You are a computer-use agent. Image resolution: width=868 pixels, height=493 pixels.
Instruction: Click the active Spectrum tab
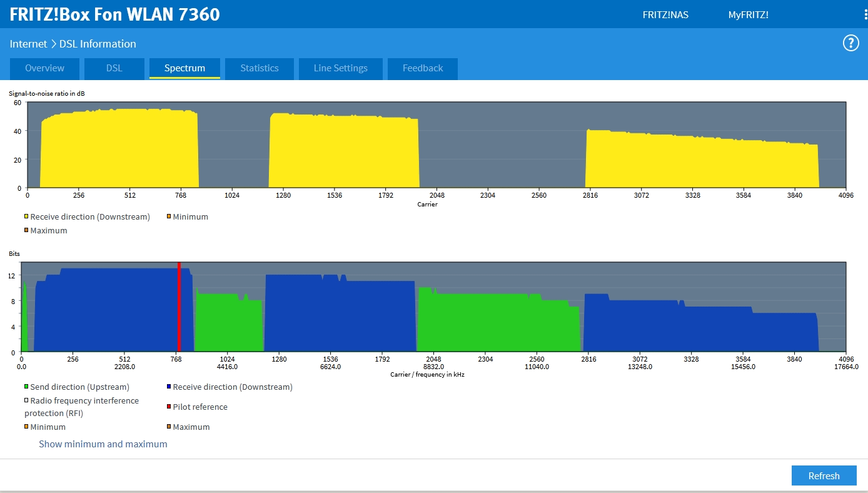[184, 68]
